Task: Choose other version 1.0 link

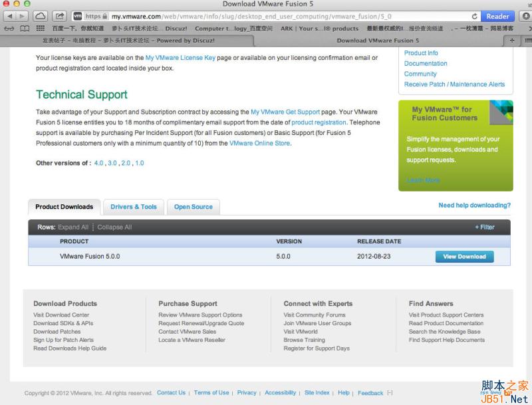Action: (140, 163)
